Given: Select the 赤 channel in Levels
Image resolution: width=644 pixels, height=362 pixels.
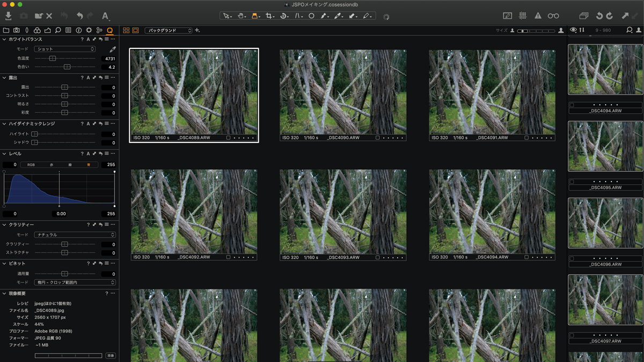Looking at the screenshot, I should [52, 165].
